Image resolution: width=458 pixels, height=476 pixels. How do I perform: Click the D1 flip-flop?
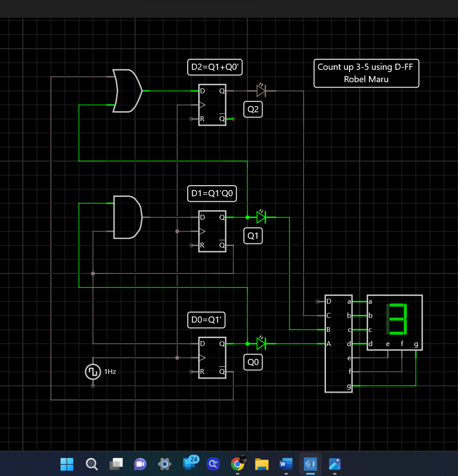pyautogui.click(x=212, y=231)
